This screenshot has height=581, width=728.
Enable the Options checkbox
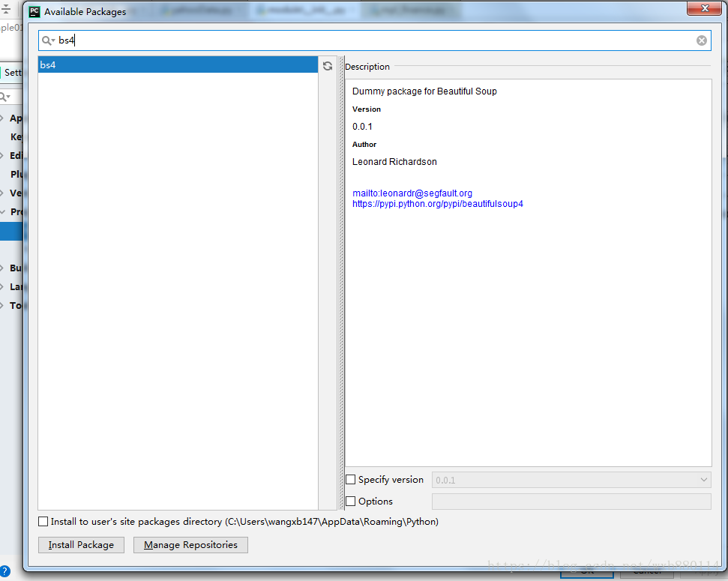[x=351, y=501]
